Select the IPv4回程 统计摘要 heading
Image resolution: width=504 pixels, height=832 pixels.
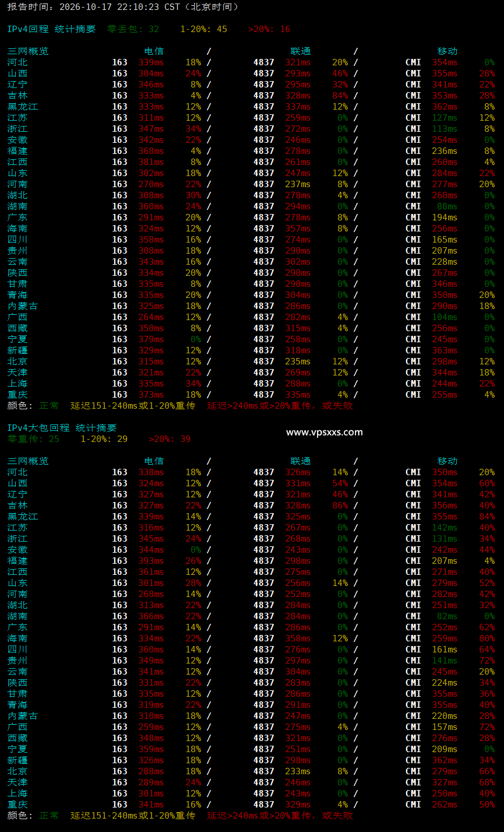(x=51, y=29)
